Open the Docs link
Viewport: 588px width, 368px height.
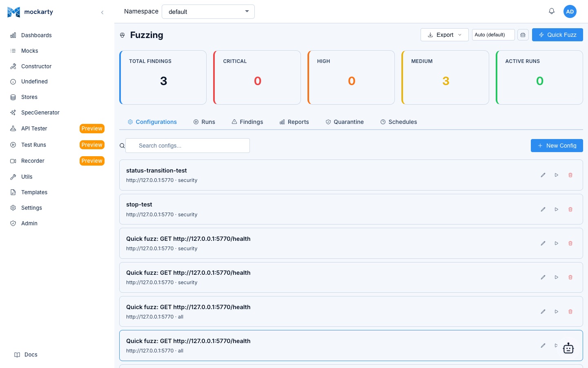pos(26,355)
